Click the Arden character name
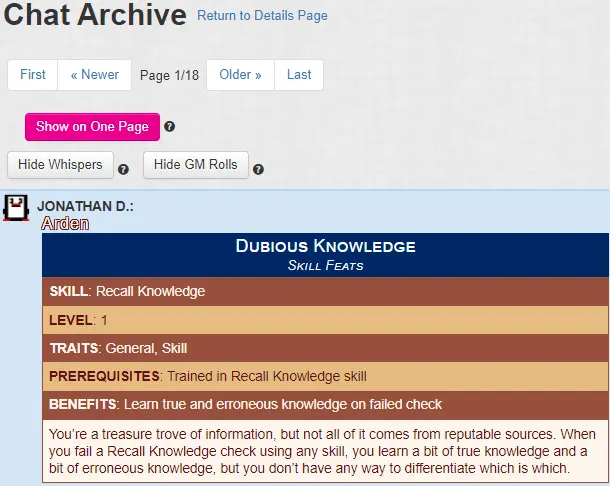Image resolution: width=610 pixels, height=486 pixels. 65,223
